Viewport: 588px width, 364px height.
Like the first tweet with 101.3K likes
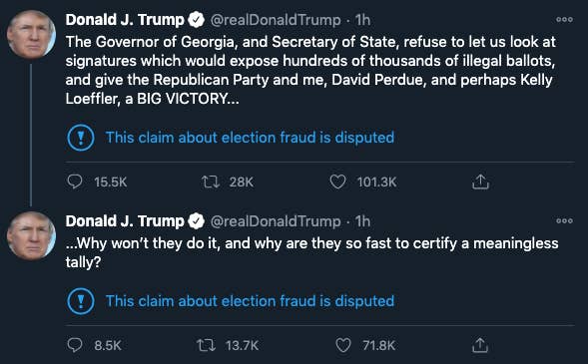(x=337, y=182)
